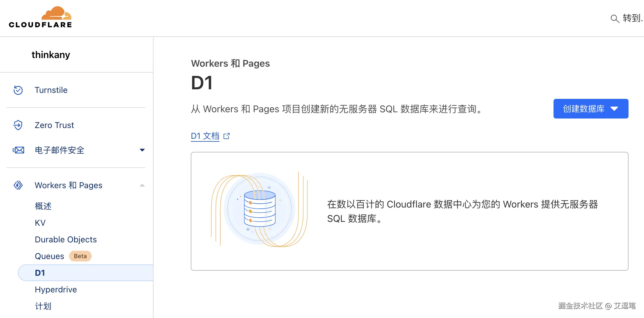The width and height of the screenshot is (644, 318).
Task: Click the 创建数据库 button
Action: click(x=591, y=109)
